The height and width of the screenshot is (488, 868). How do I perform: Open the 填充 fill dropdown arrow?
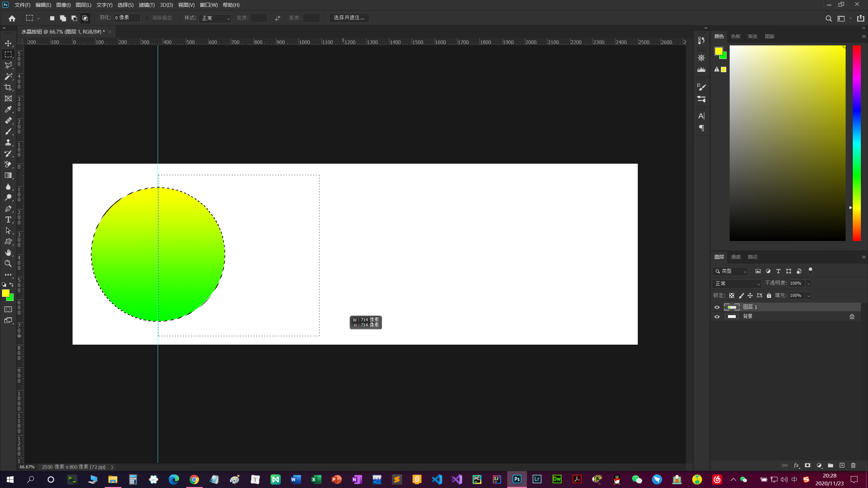[x=809, y=296]
